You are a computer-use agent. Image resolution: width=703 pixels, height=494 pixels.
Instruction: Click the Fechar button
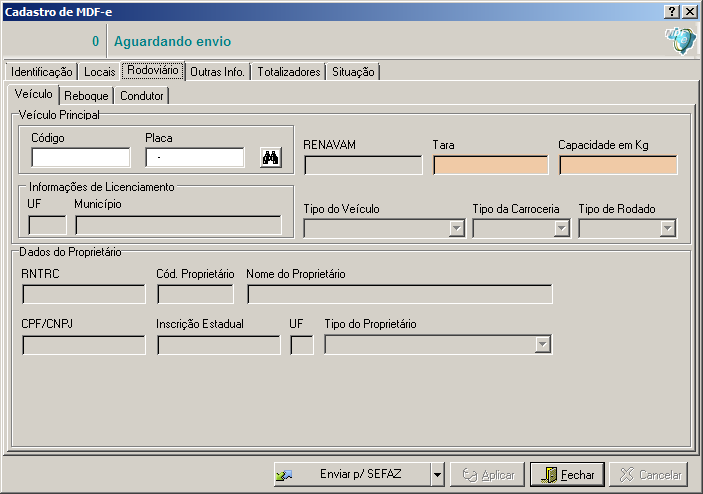567,475
